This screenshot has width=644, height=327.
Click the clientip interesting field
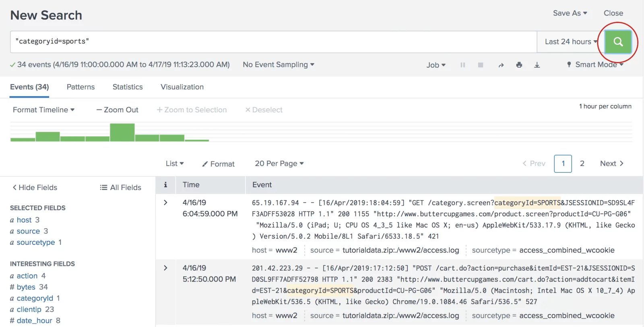tap(29, 309)
